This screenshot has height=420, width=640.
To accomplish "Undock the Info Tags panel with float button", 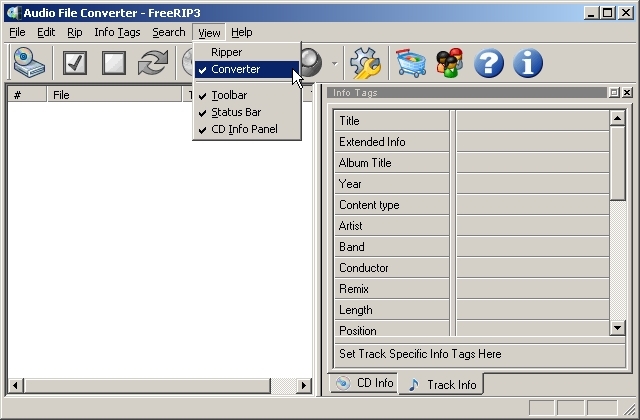I will point(614,93).
